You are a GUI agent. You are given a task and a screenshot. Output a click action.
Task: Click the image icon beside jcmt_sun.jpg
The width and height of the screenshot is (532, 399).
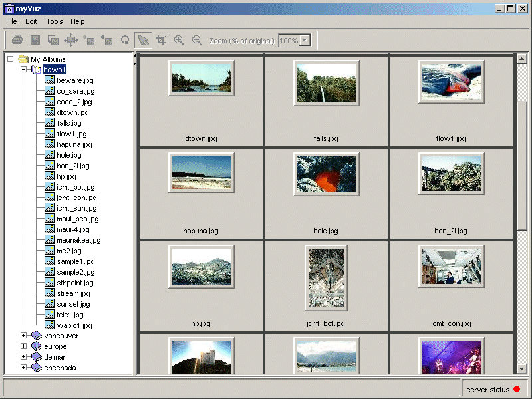coord(49,208)
